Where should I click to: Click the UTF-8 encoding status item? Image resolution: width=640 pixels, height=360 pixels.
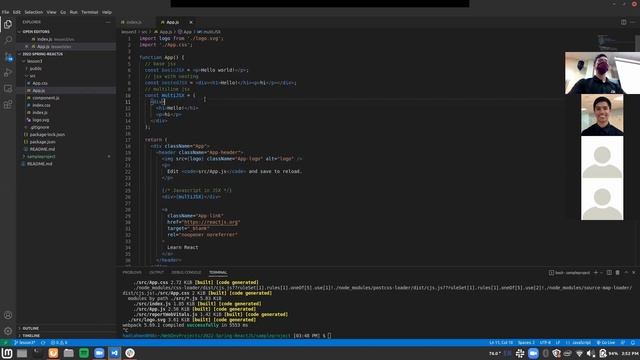(x=545, y=343)
